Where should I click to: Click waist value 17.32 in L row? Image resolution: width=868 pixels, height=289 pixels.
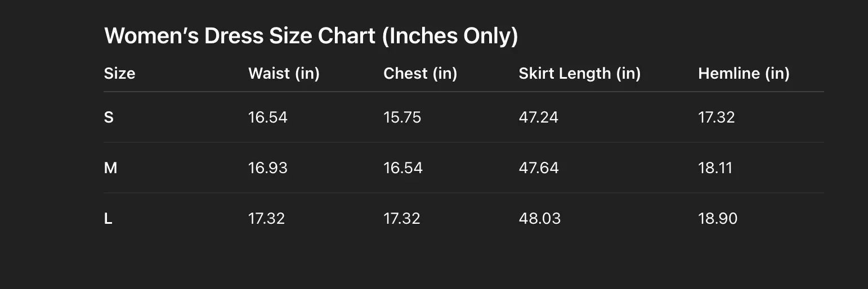tap(266, 219)
